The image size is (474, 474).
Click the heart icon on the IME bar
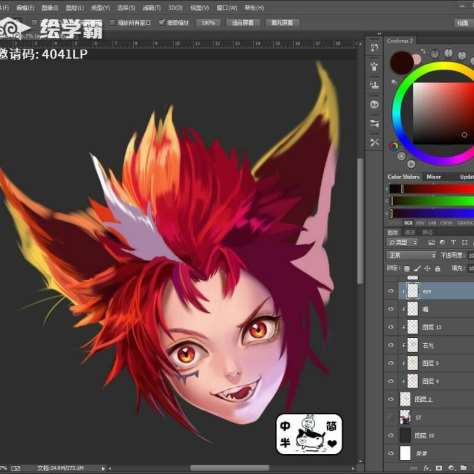coord(332,443)
